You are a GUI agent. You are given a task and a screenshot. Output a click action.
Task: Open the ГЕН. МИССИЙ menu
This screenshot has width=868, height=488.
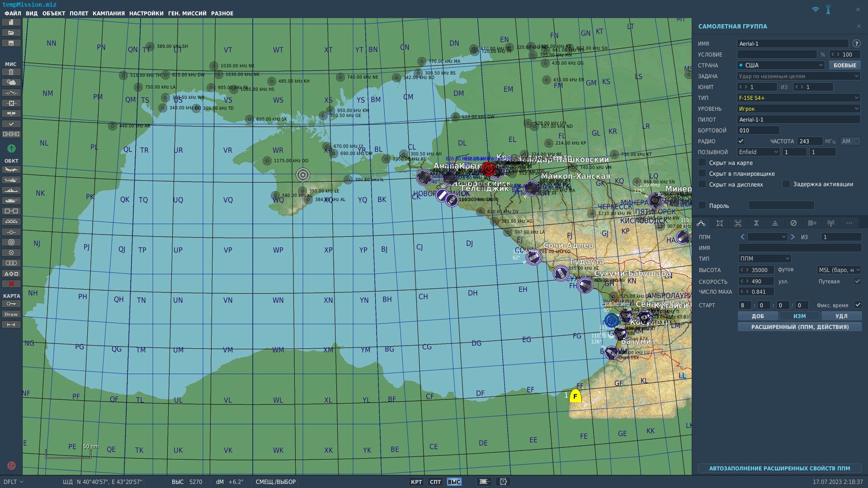pos(187,14)
